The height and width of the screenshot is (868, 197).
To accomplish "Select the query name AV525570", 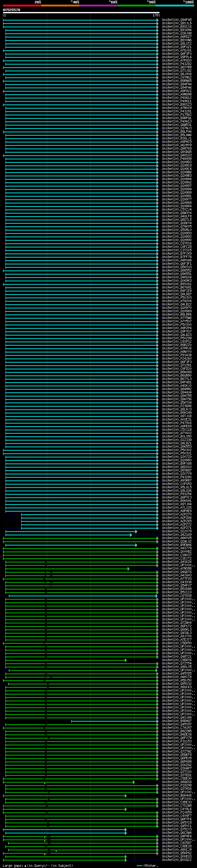I will [x=11, y=10].
